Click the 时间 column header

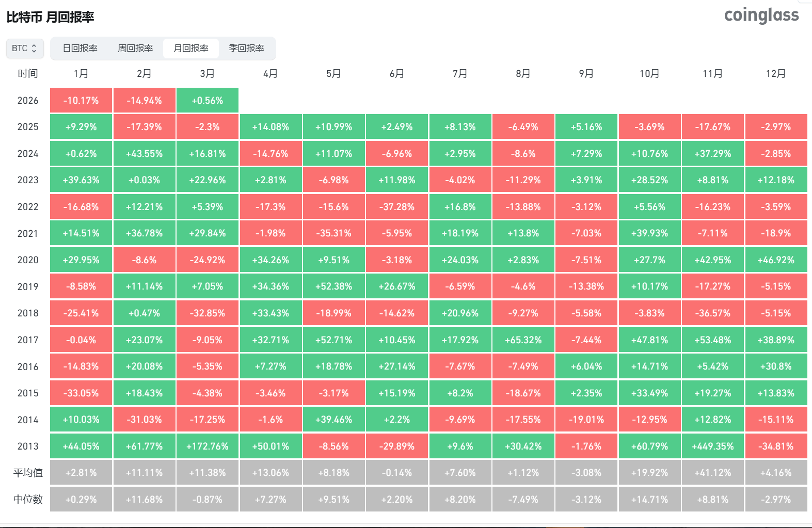28,74
